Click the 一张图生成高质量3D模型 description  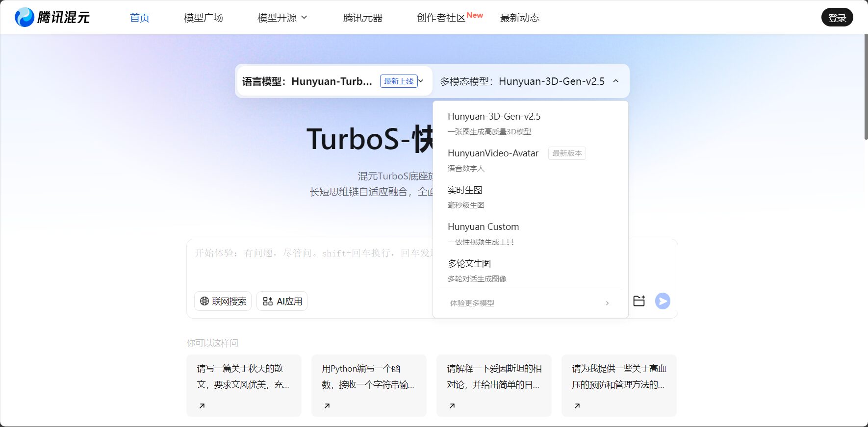click(489, 131)
